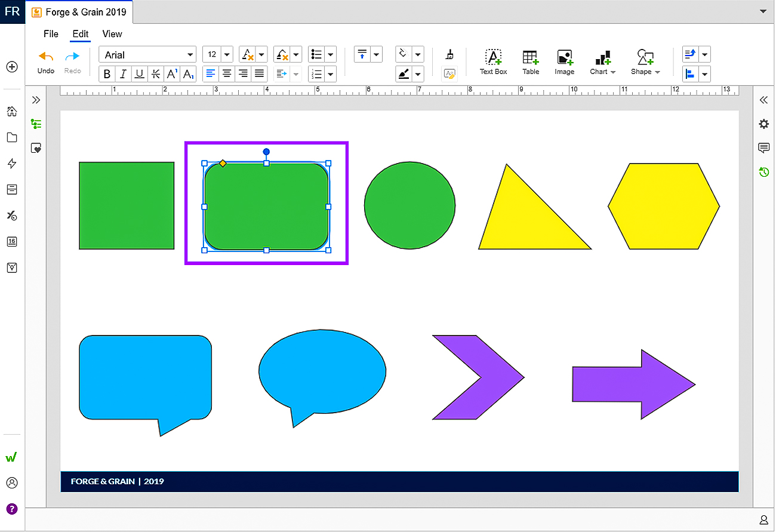The image size is (776, 532).
Task: Click the Image insert icon
Action: pyautogui.click(x=564, y=62)
